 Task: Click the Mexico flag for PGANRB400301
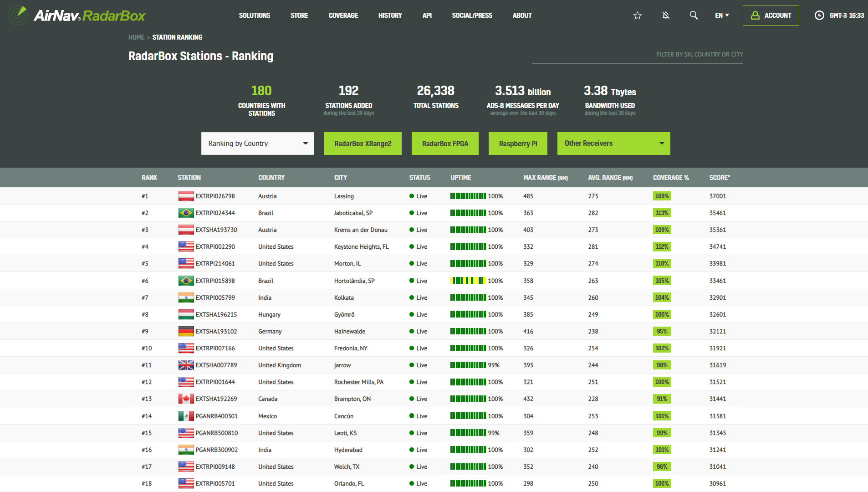tap(186, 416)
